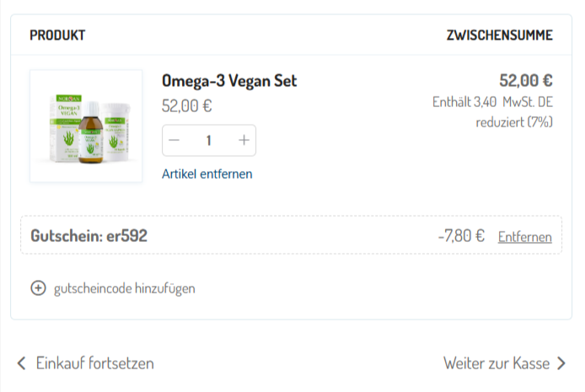Open the Omega-3 Vegan Set product thumbnail
This screenshot has height=392, width=585.
[86, 126]
